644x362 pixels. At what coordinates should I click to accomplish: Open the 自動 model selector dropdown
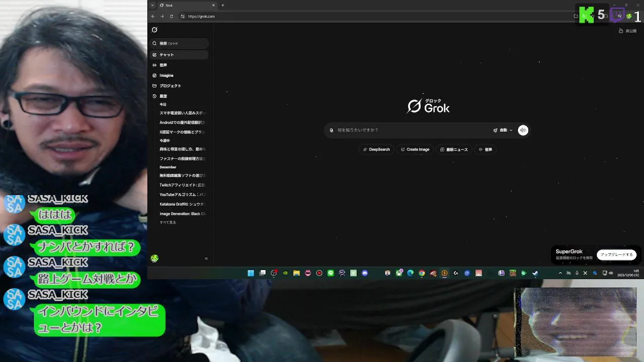pos(503,130)
